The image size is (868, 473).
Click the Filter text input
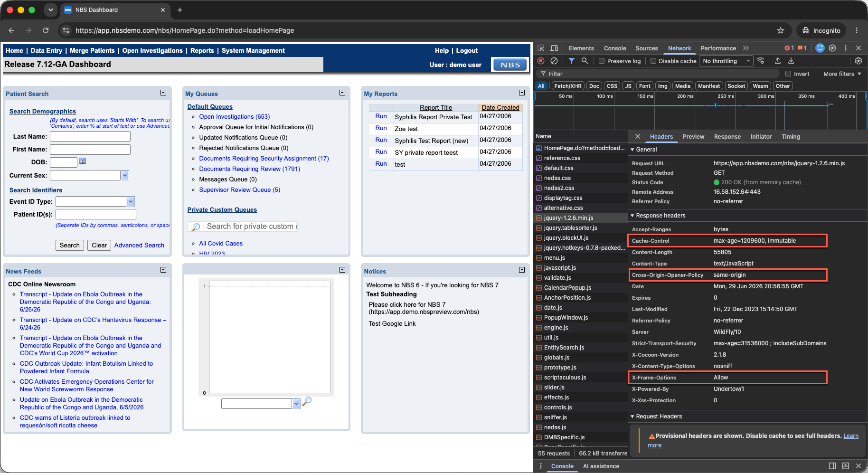pyautogui.click(x=658, y=74)
